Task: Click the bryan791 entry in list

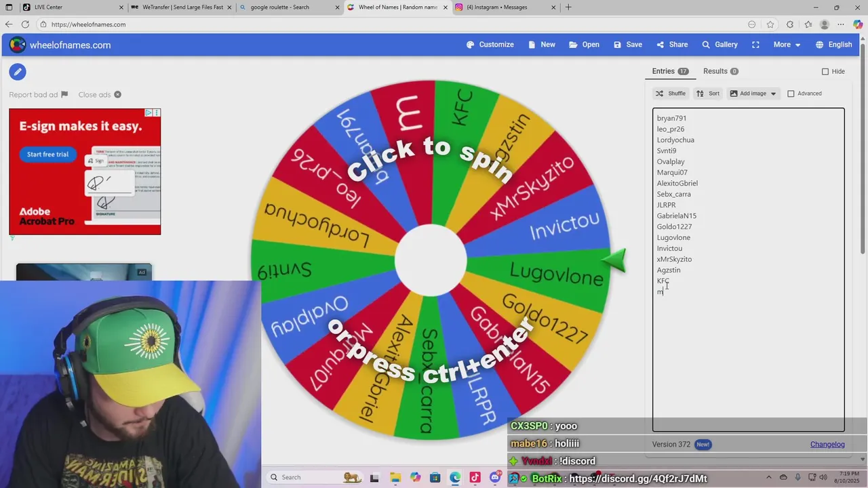Action: [x=671, y=118]
